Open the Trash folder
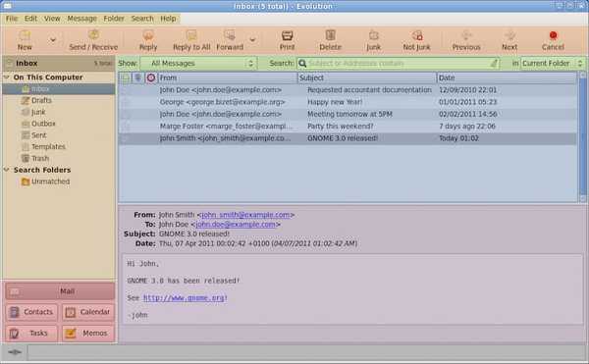Image resolution: width=589 pixels, height=364 pixels. 40,158
